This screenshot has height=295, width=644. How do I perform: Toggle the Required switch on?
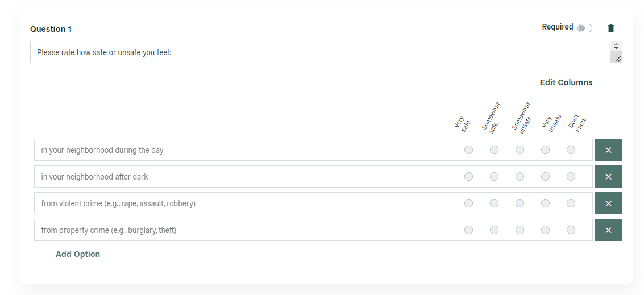[584, 28]
